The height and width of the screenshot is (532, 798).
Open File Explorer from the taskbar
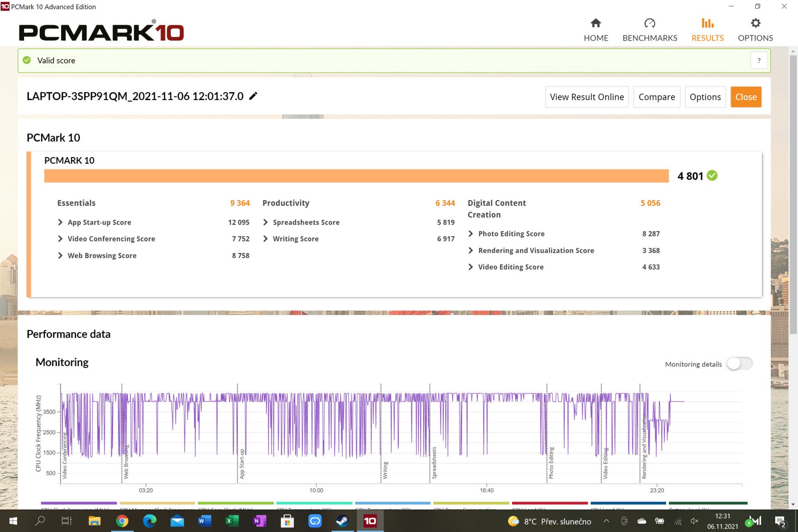[x=95, y=521]
